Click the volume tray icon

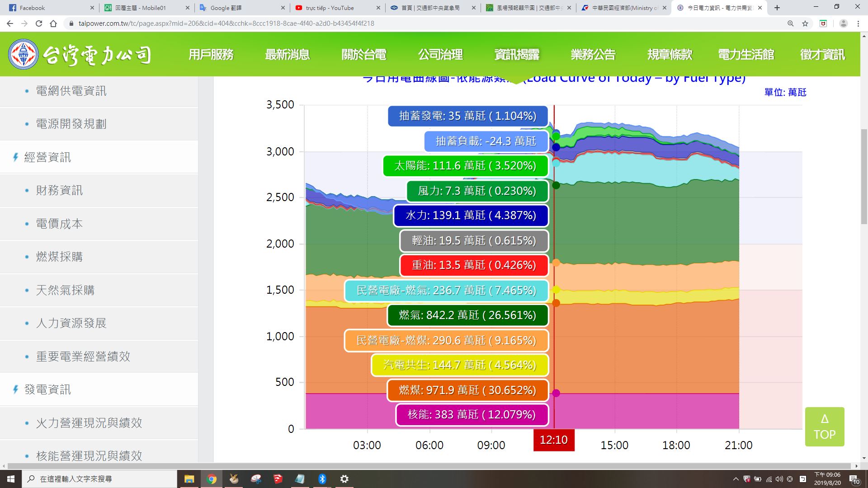(779, 479)
